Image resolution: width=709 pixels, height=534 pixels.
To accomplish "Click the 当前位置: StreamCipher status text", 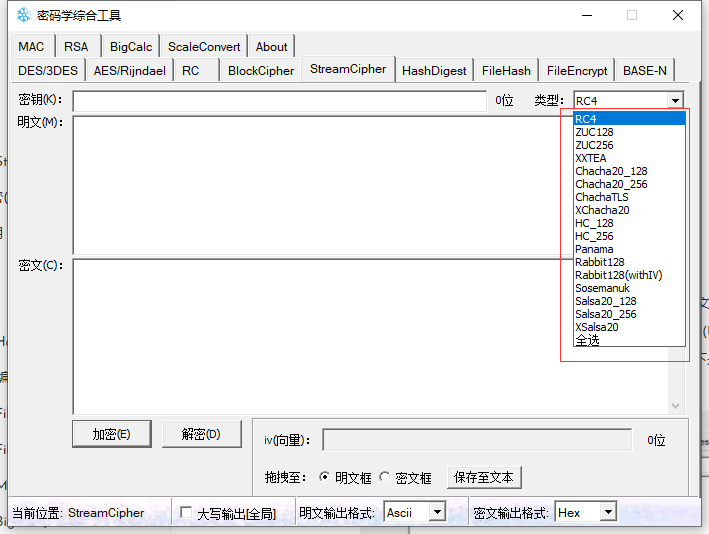I will tap(78, 513).
